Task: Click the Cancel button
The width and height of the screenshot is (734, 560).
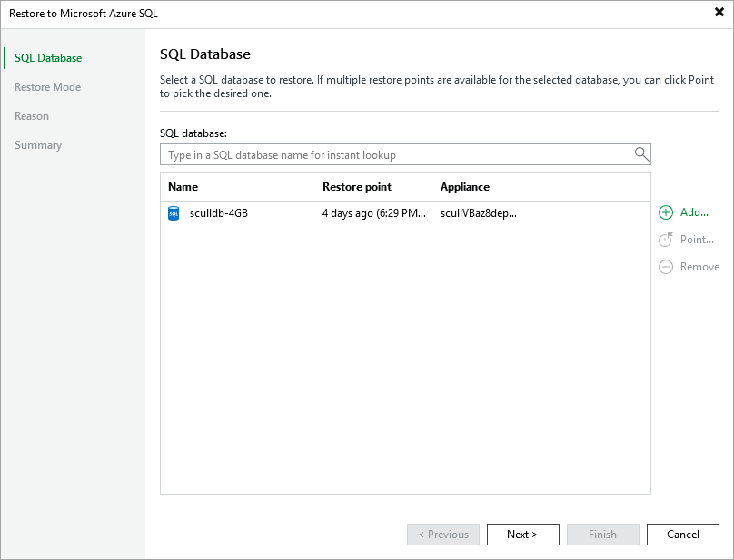Action: 683,535
